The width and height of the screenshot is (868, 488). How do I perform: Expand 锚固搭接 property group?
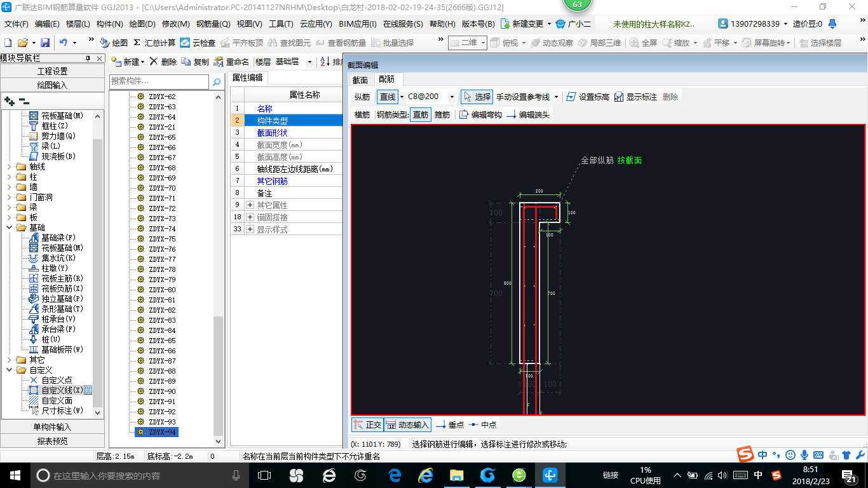point(250,217)
